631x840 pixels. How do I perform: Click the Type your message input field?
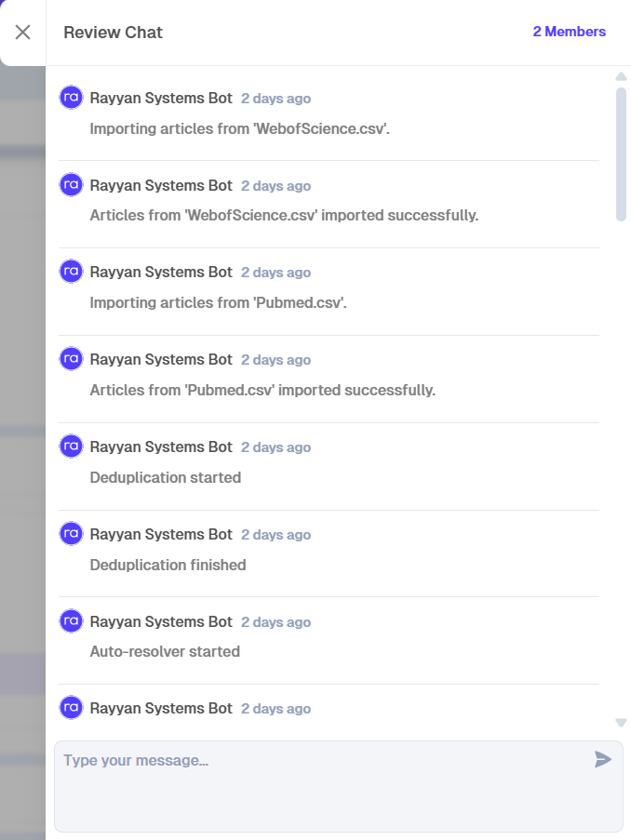click(338, 786)
